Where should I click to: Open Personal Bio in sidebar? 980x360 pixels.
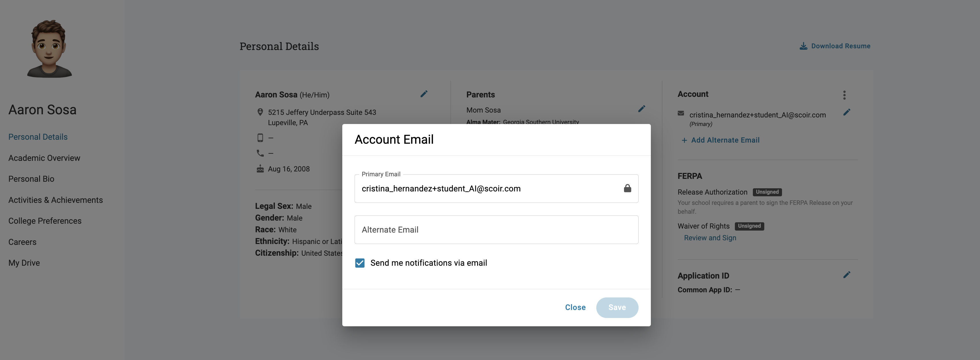pos(31,179)
